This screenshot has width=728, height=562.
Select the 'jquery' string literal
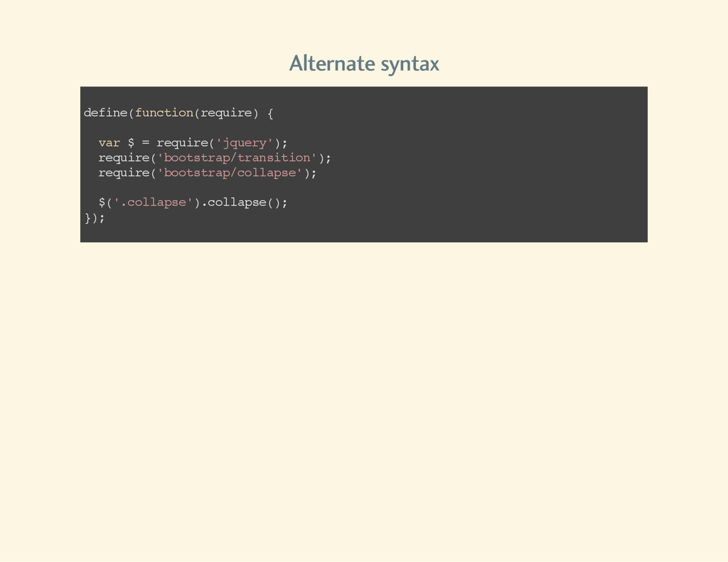point(245,143)
